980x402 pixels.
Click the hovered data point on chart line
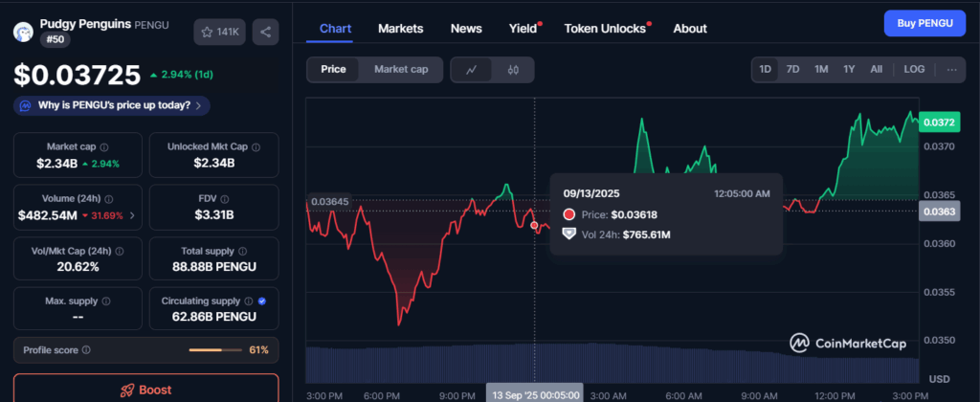point(534,225)
